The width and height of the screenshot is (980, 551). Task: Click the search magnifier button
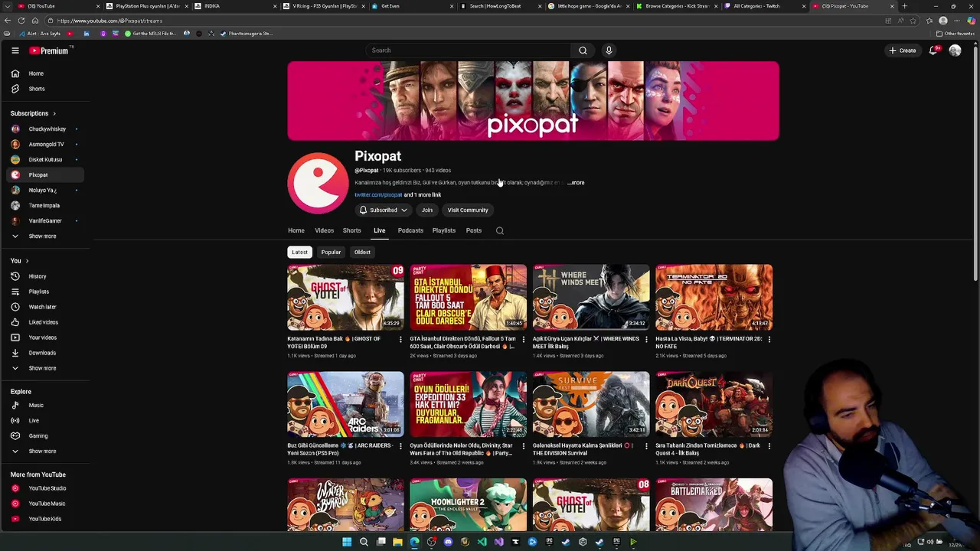[x=583, y=51]
